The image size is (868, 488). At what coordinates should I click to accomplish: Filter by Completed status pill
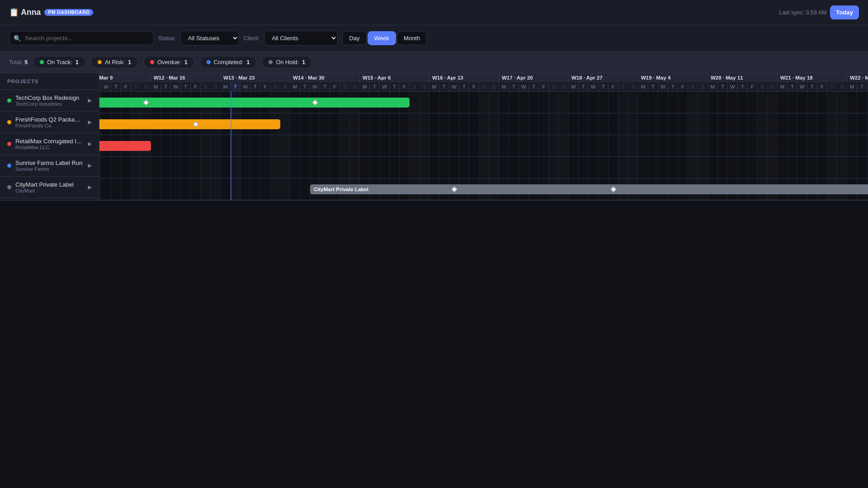(228, 62)
